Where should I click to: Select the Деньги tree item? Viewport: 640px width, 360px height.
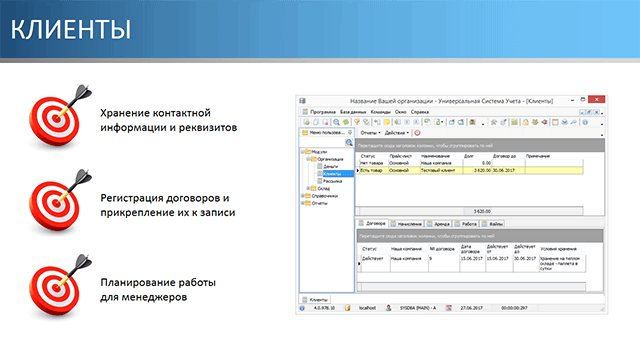(x=330, y=167)
